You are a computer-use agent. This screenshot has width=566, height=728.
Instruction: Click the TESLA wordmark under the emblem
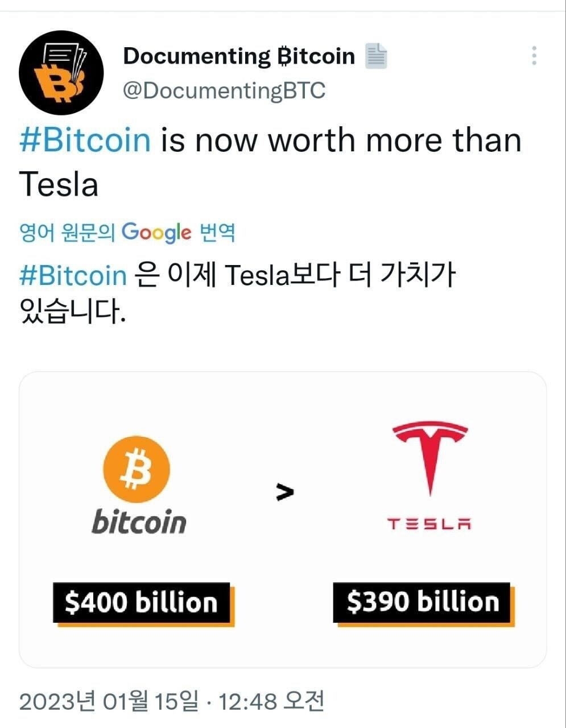(429, 524)
